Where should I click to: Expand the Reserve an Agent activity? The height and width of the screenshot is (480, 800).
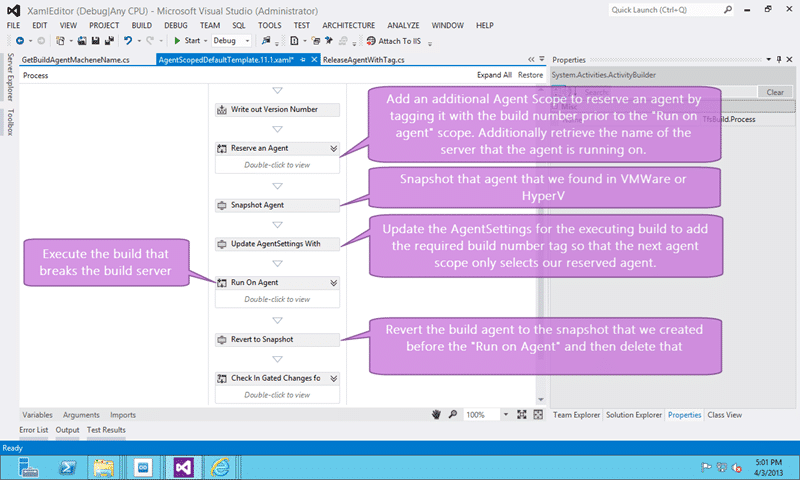tap(334, 148)
